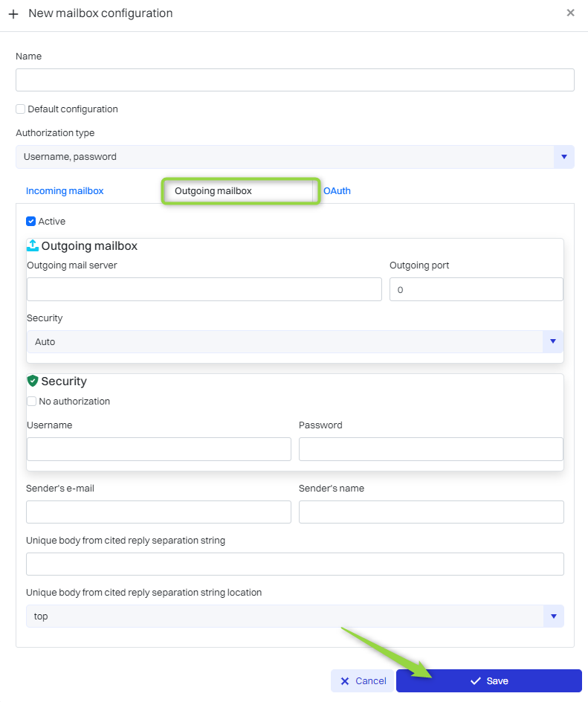Image resolution: width=588 pixels, height=702 pixels.
Task: Open the OAuth tab
Action: coord(337,191)
